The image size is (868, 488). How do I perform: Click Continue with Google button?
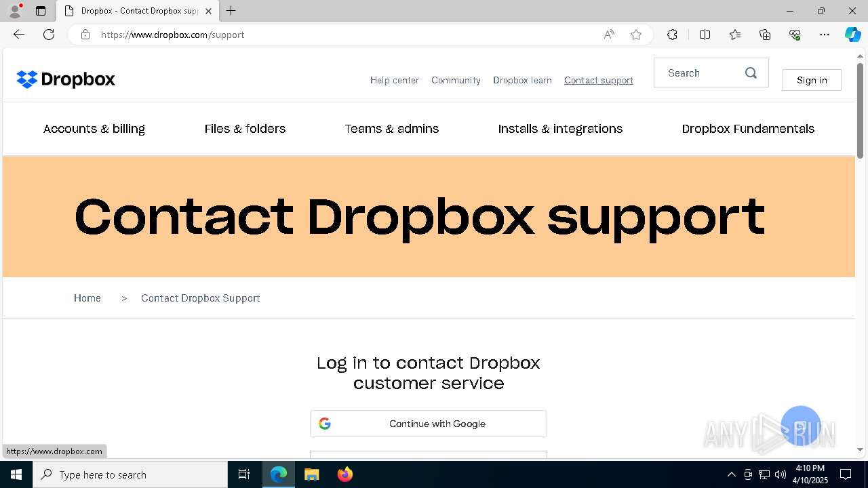tap(429, 424)
